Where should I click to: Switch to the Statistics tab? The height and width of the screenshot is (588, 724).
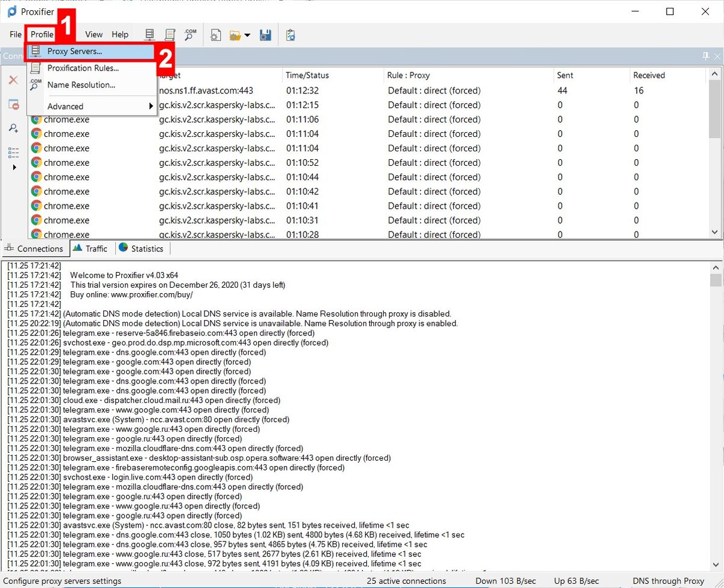coord(141,248)
